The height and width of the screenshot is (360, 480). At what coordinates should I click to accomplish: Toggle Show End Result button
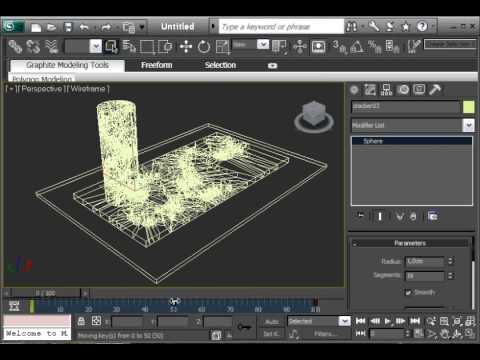tap(380, 216)
